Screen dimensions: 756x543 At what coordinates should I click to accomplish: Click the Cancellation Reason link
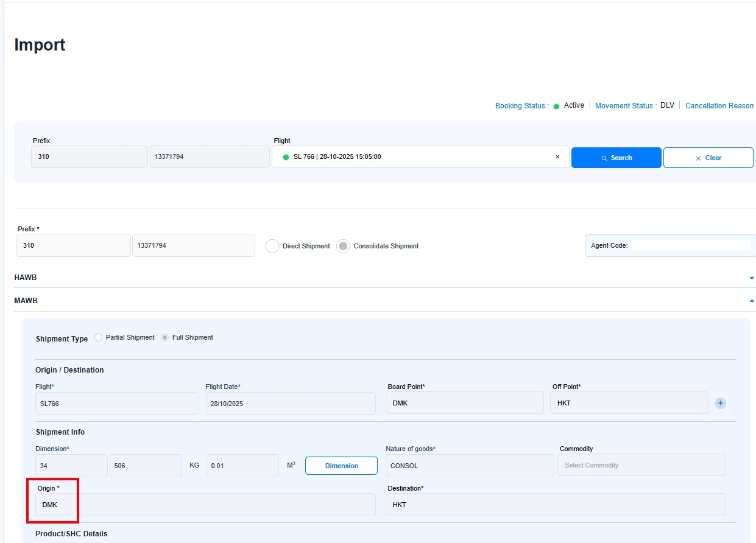[719, 106]
